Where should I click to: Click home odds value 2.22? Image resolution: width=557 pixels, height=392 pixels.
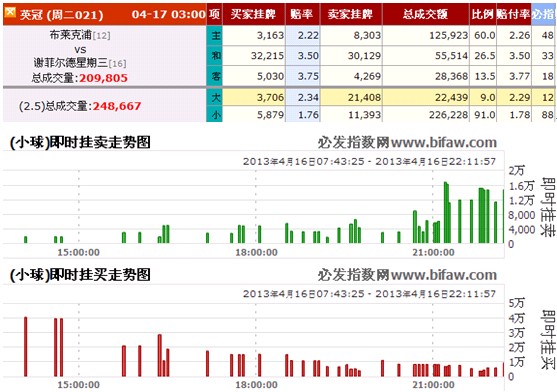pos(308,36)
